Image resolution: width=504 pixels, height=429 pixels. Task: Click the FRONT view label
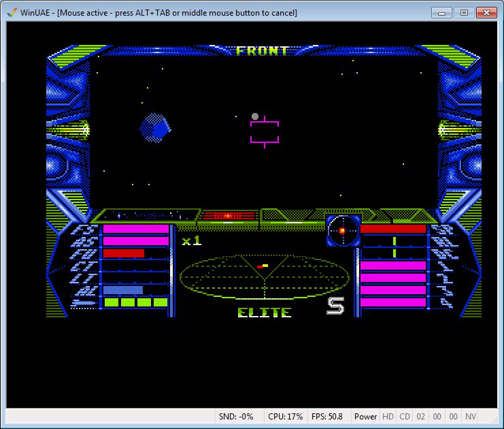(262, 51)
